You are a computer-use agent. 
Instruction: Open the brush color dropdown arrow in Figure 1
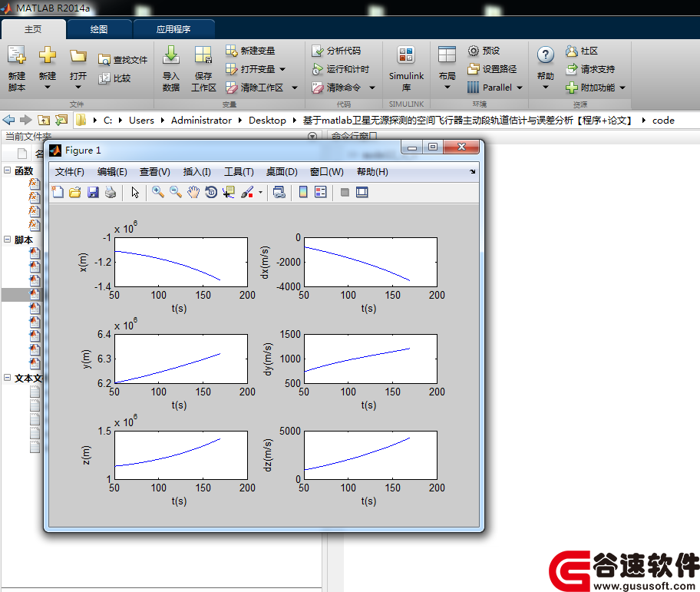pos(260,193)
